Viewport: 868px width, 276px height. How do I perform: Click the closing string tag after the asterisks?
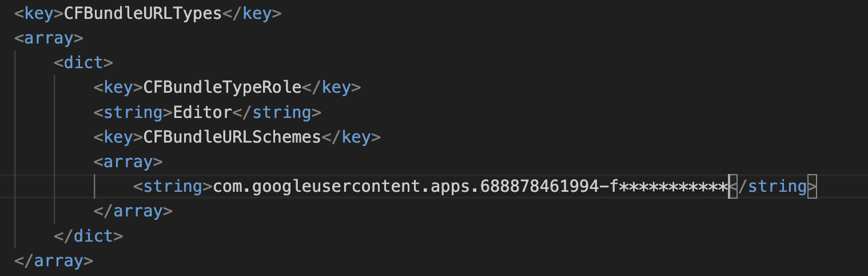click(772, 187)
